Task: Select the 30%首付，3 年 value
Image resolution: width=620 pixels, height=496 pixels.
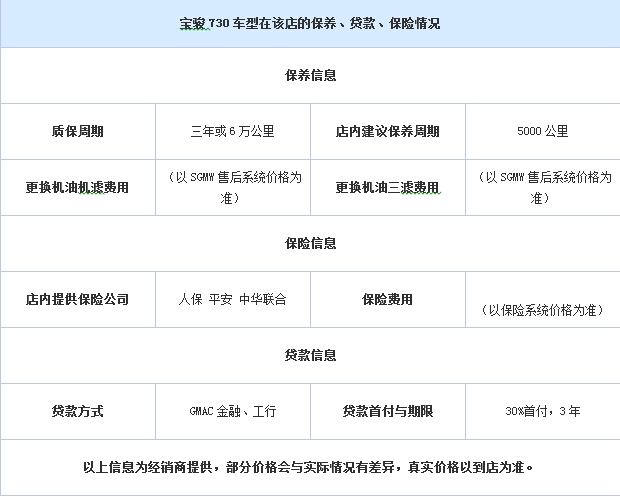Action: pyautogui.click(x=542, y=411)
